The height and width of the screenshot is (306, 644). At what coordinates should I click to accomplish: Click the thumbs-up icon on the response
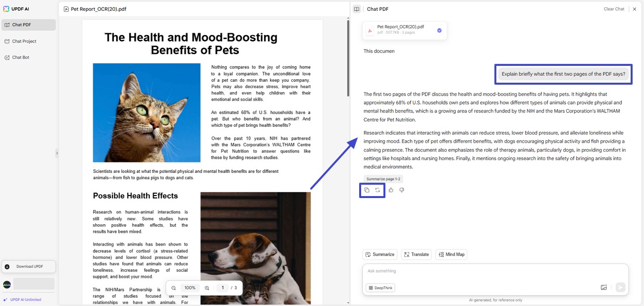coord(391,190)
